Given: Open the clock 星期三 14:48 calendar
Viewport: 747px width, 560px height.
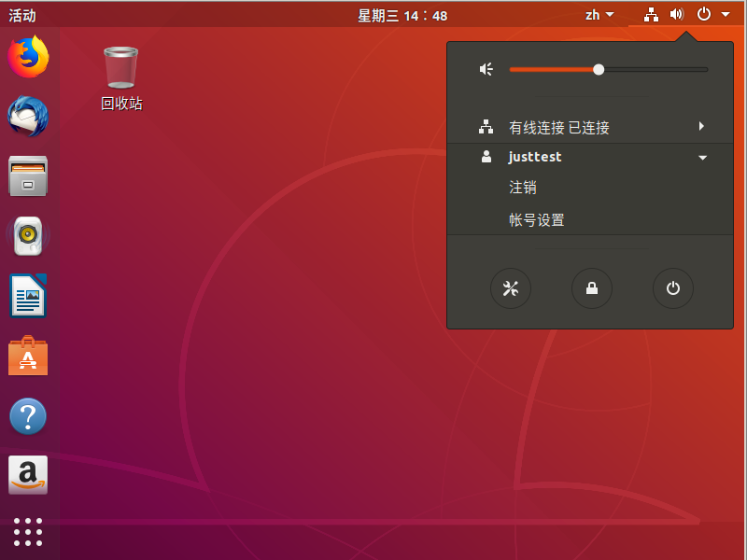Looking at the screenshot, I should coord(402,16).
